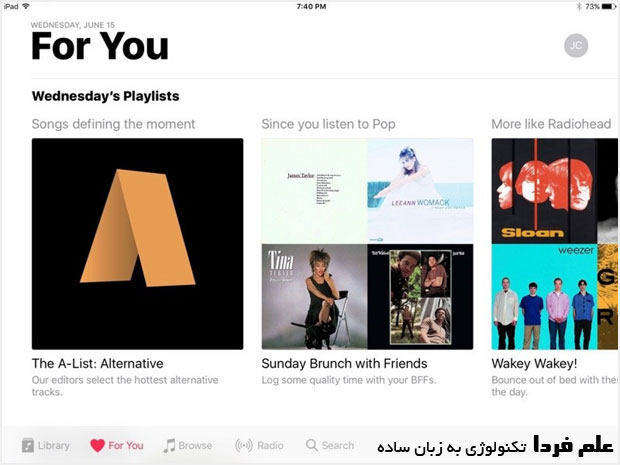
Task: Tap the Search magnifier icon
Action: click(x=312, y=445)
